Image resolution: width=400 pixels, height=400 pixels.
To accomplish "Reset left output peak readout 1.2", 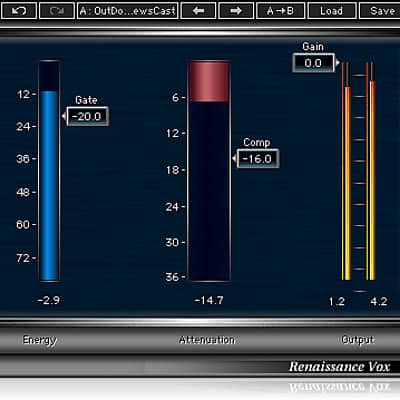I will pyautogui.click(x=336, y=301).
